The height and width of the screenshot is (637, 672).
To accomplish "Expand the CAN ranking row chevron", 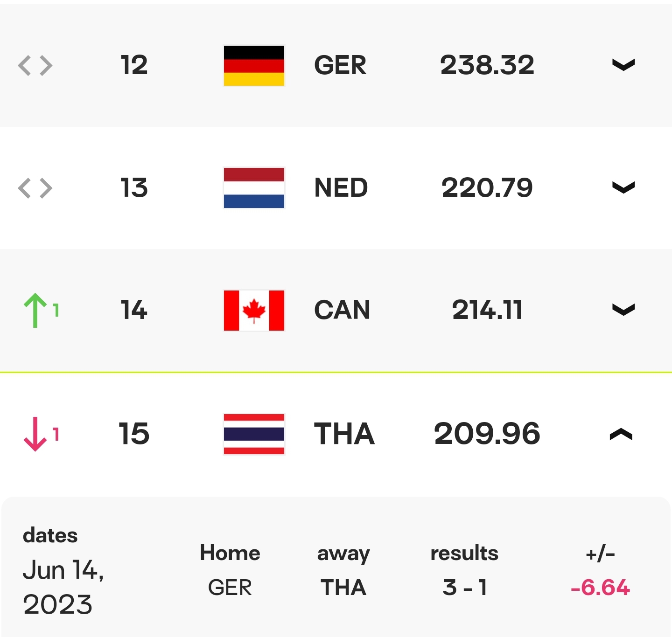I will point(623,310).
